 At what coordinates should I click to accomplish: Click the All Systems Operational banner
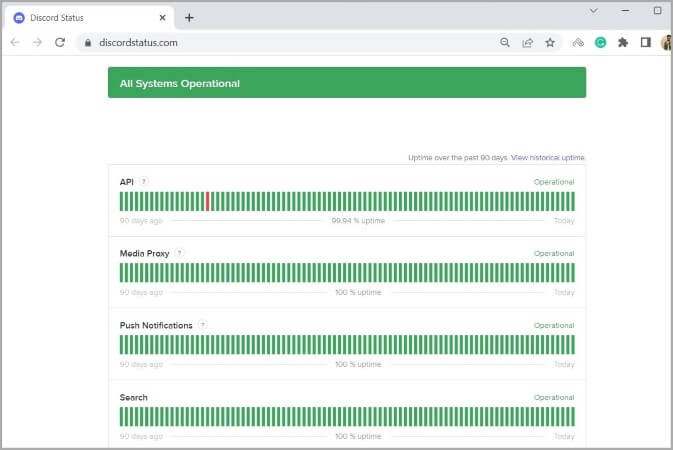tap(346, 83)
